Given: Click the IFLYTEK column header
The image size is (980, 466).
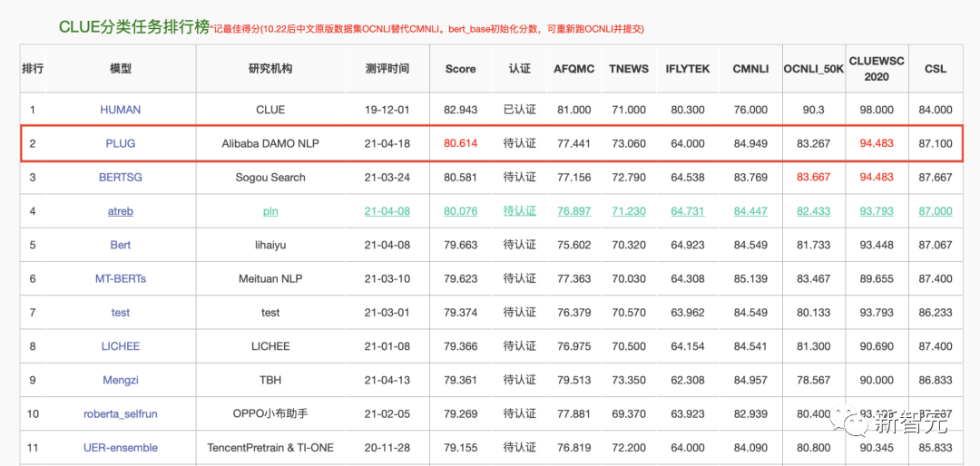Looking at the screenshot, I should pyautogui.click(x=688, y=69).
